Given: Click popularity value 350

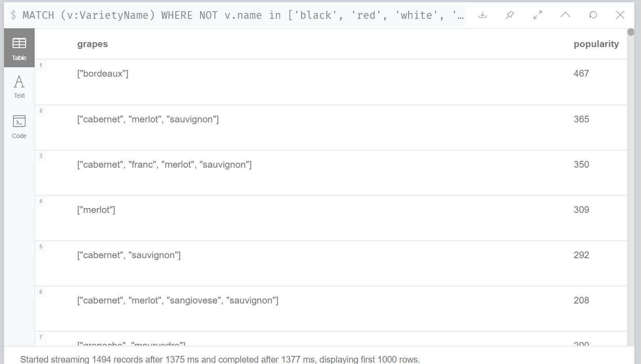Looking at the screenshot, I should (x=581, y=165).
